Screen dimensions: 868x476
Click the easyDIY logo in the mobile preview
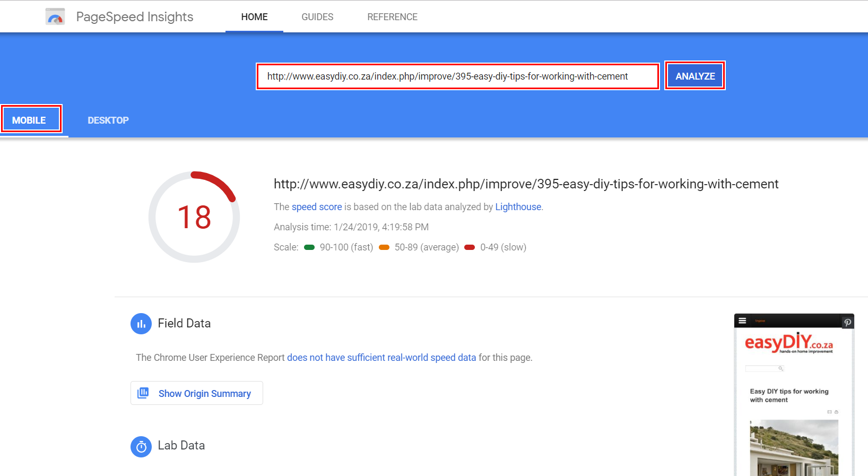tap(789, 343)
